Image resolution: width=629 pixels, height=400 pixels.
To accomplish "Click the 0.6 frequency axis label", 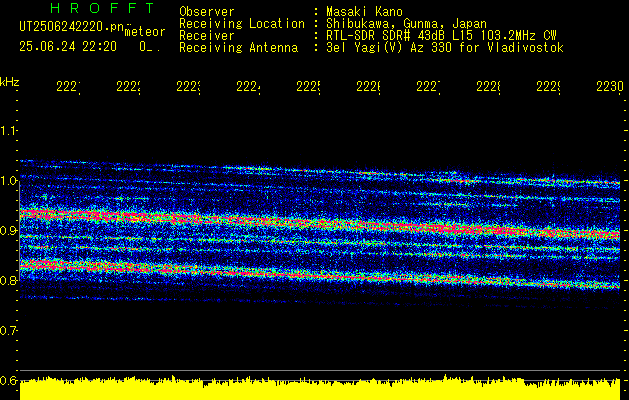I will click(8, 380).
